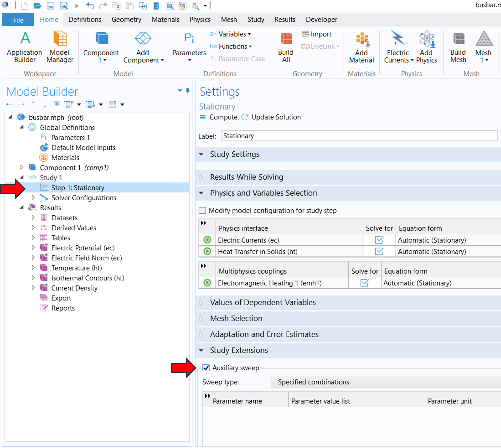Click Update Solution
This screenshot has height=448, width=501.
(x=271, y=117)
